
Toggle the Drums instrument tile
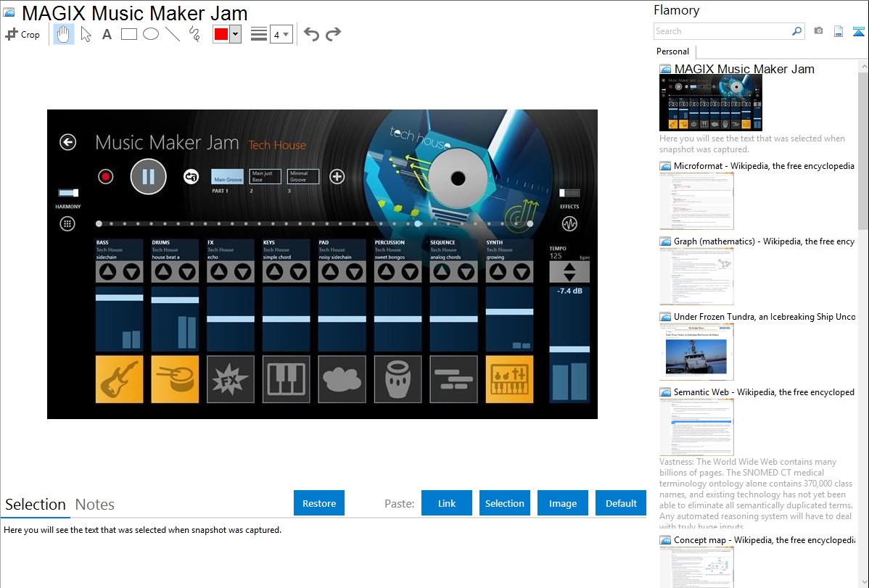point(175,379)
